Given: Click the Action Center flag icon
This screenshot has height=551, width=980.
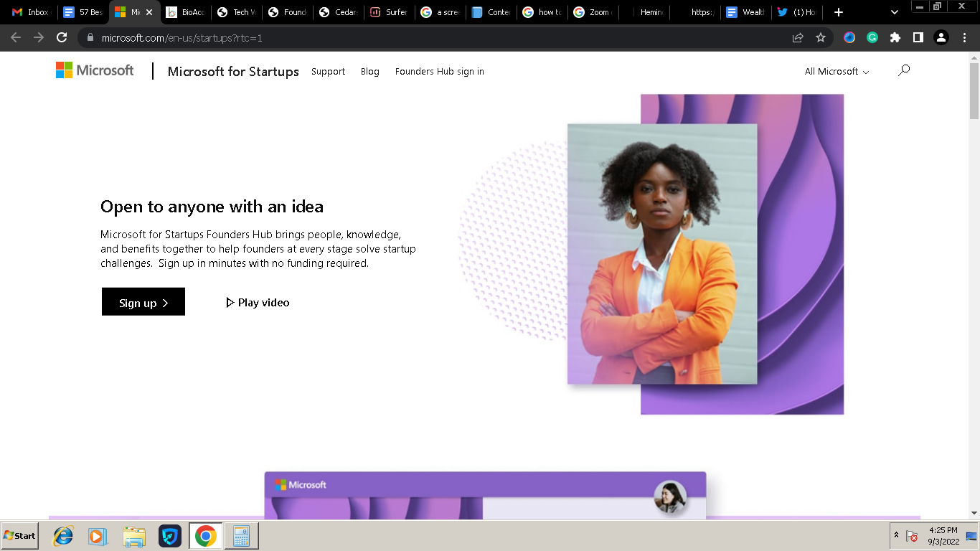Looking at the screenshot, I should click(913, 536).
